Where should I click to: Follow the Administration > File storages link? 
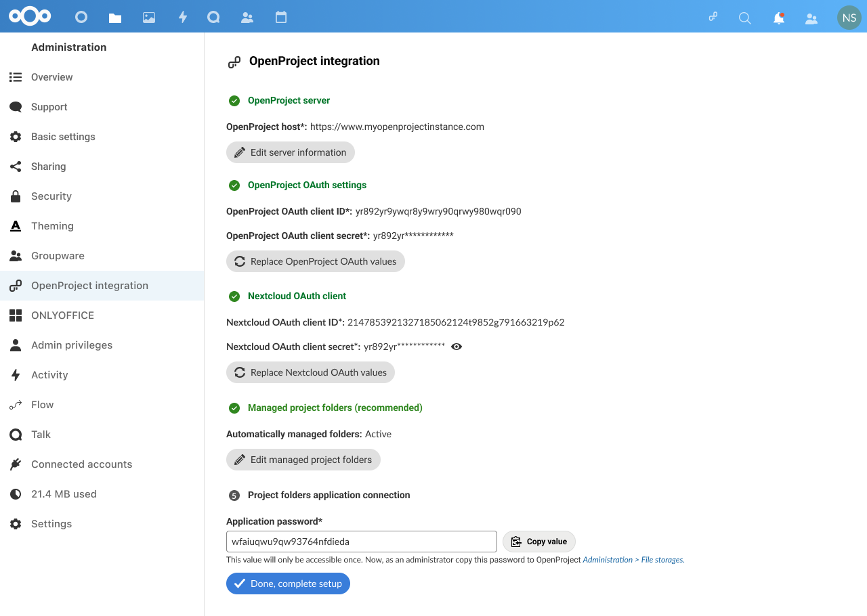[x=633, y=560]
